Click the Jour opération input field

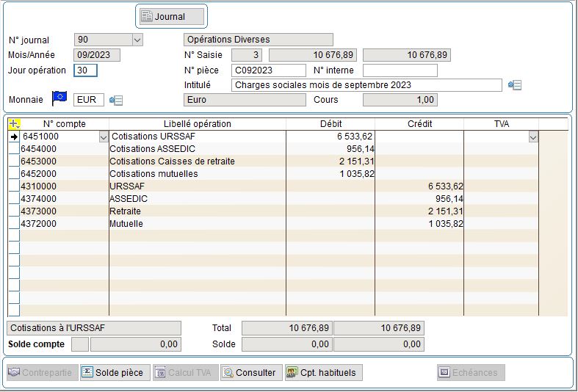click(x=86, y=70)
